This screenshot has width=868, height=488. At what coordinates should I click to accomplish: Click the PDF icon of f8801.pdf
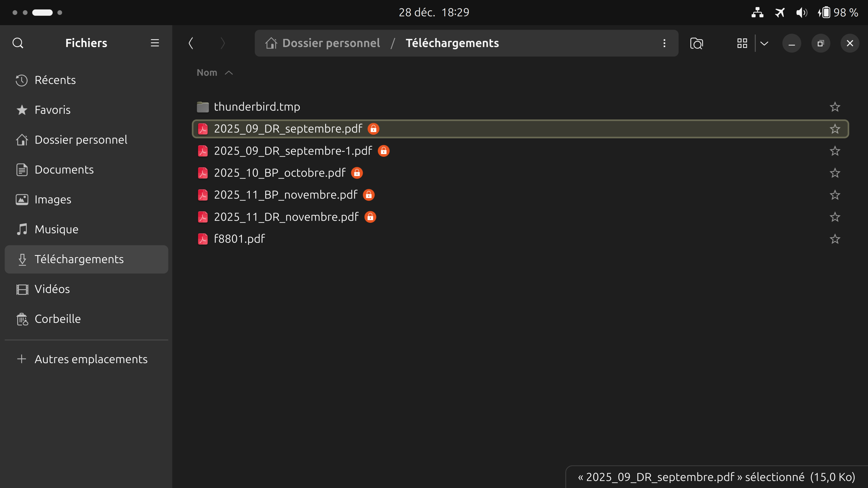point(203,239)
